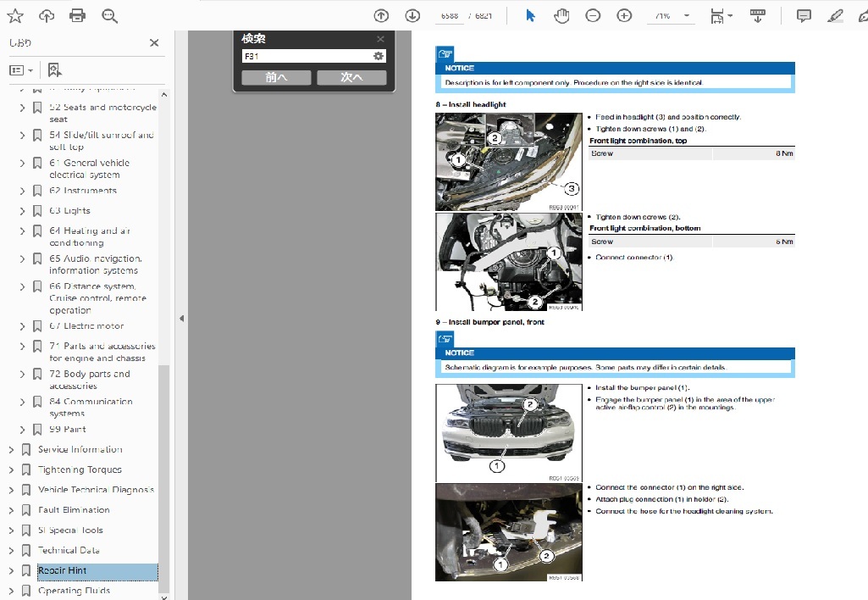Screen dimensions: 868x600
Task: Click the scroll up arrow of bookmarks panel
Action: point(163,95)
